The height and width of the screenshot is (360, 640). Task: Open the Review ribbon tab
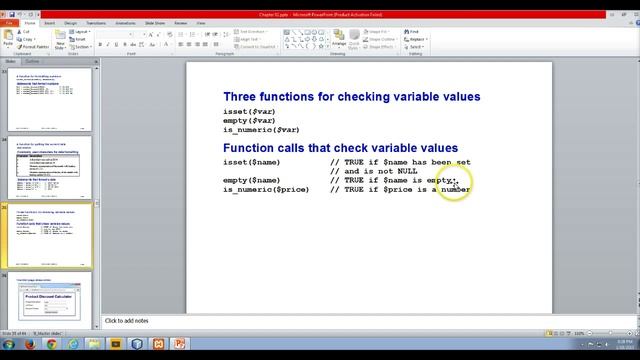(181, 23)
